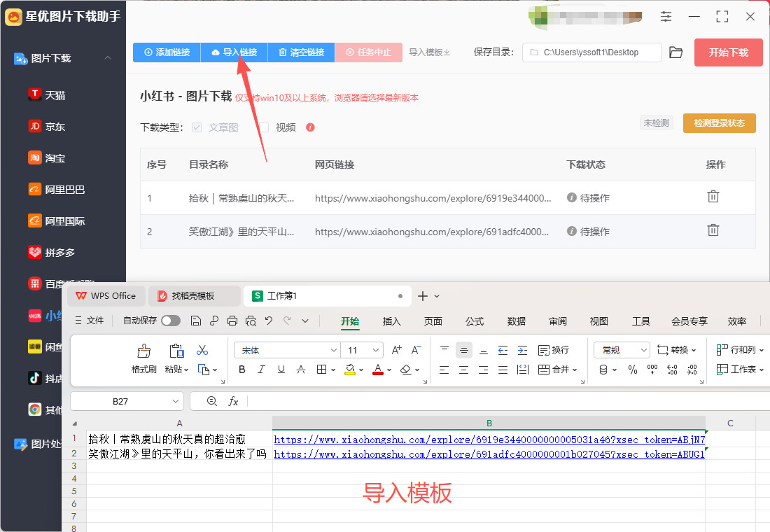This screenshot has width=770, height=532.
Task: Click the 检测登录状态 button
Action: coord(719,123)
